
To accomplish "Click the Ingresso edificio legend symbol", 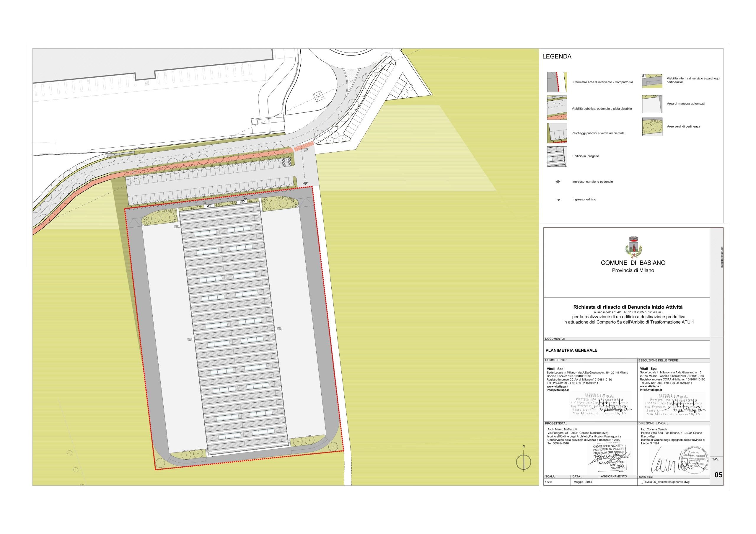I will tap(558, 200).
